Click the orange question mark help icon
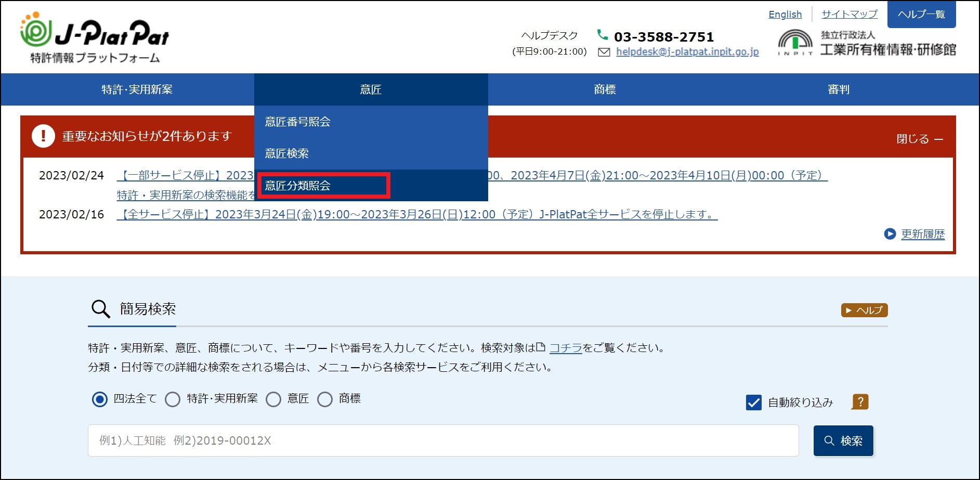 860,401
